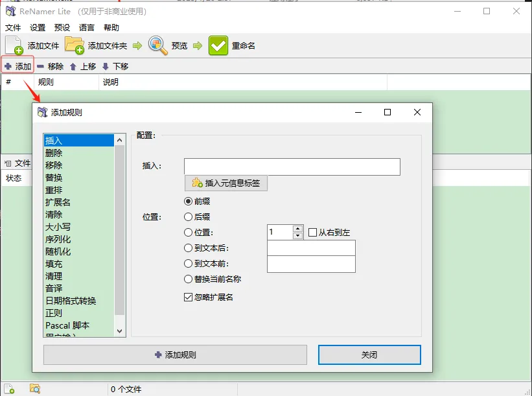Screen dimensions: 532x396
Task: Select the 到文本后 radio option
Action: click(188, 248)
